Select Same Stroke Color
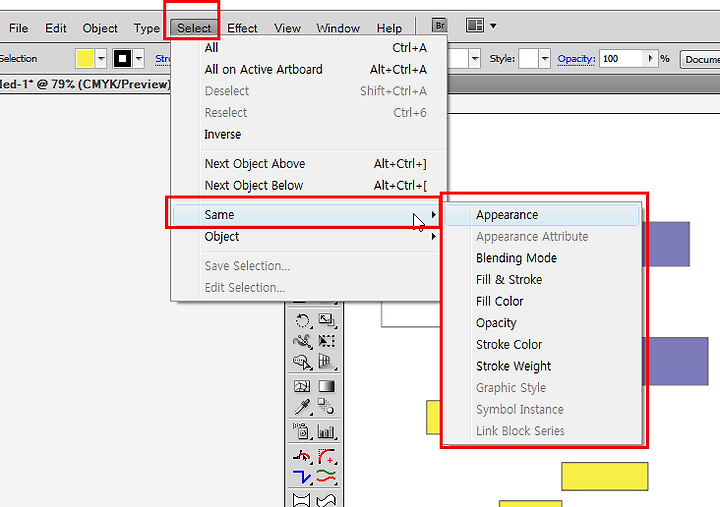Screen dimensions: 720x507 [x=542, y=344]
